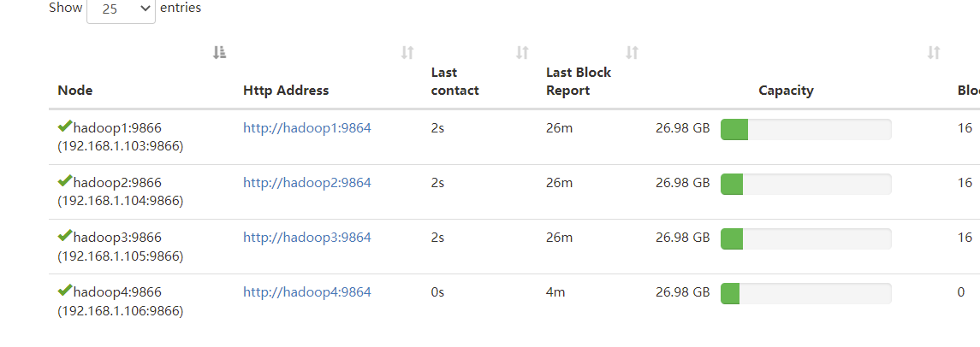
Task: Open http://hadoop1:9864 link
Action: tap(306, 128)
